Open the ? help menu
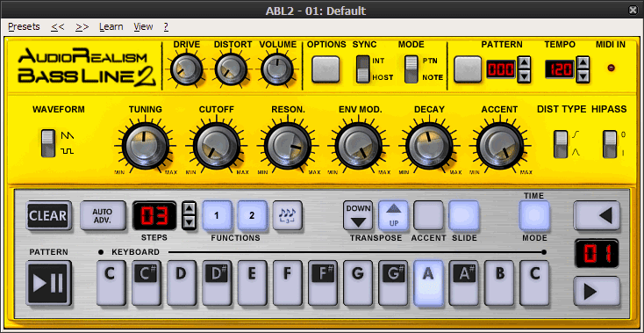This screenshot has height=333, width=644. tap(166, 26)
